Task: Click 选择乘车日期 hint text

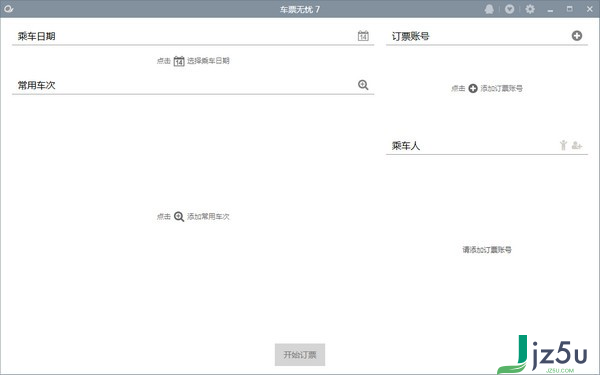Action: (208, 61)
